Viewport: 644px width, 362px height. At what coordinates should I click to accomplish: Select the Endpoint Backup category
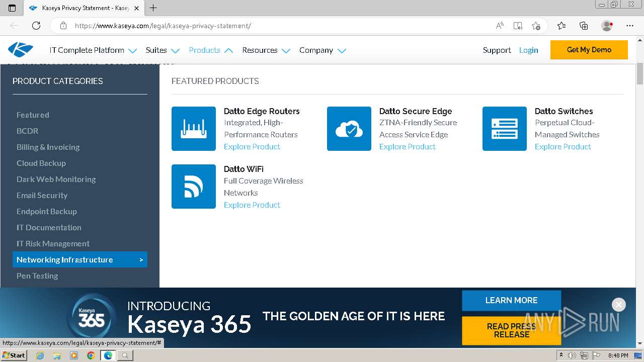47,211
